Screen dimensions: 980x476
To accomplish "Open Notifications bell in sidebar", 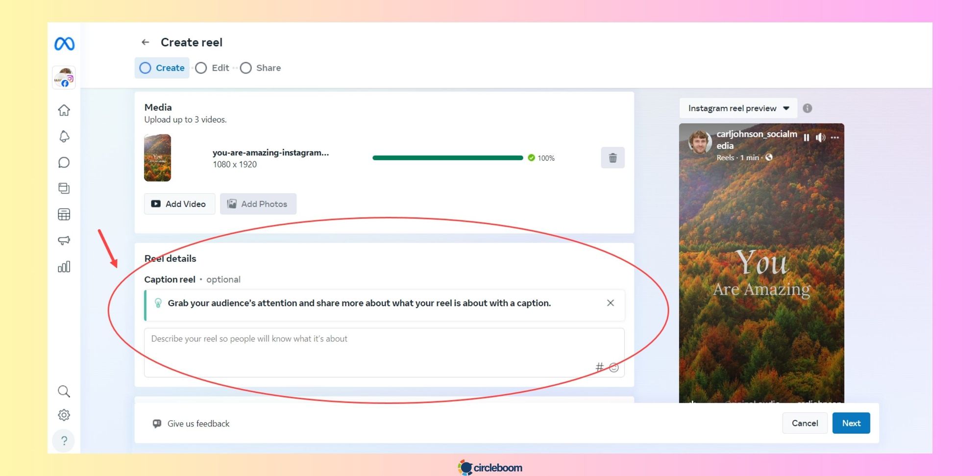I will (64, 136).
